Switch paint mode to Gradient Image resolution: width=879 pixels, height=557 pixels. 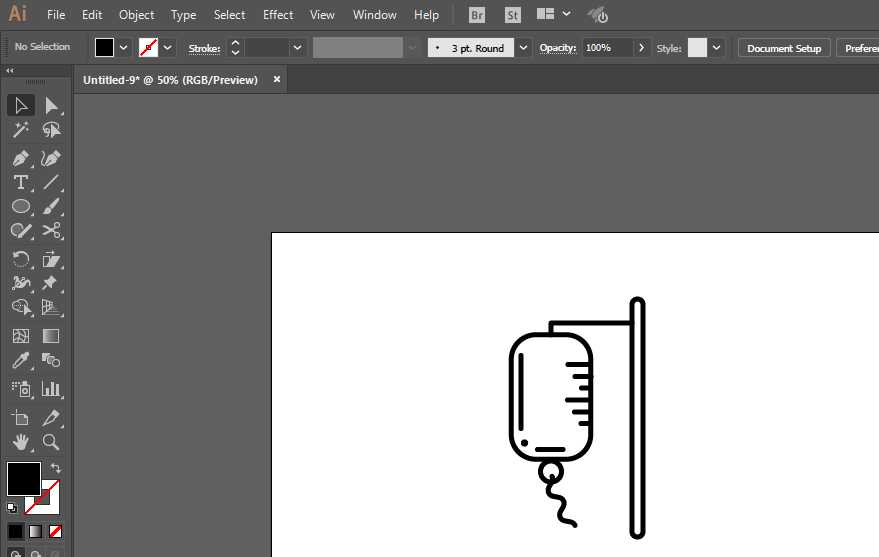(x=35, y=531)
